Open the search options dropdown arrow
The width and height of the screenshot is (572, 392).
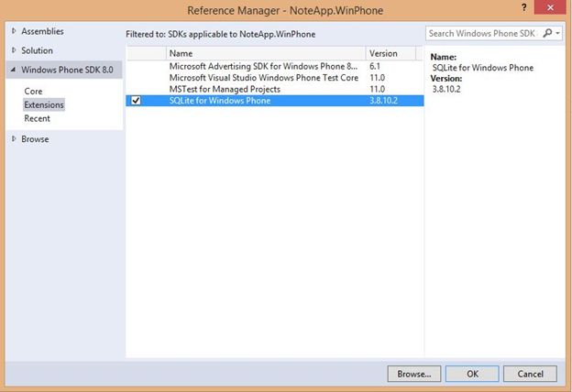pyautogui.click(x=557, y=33)
